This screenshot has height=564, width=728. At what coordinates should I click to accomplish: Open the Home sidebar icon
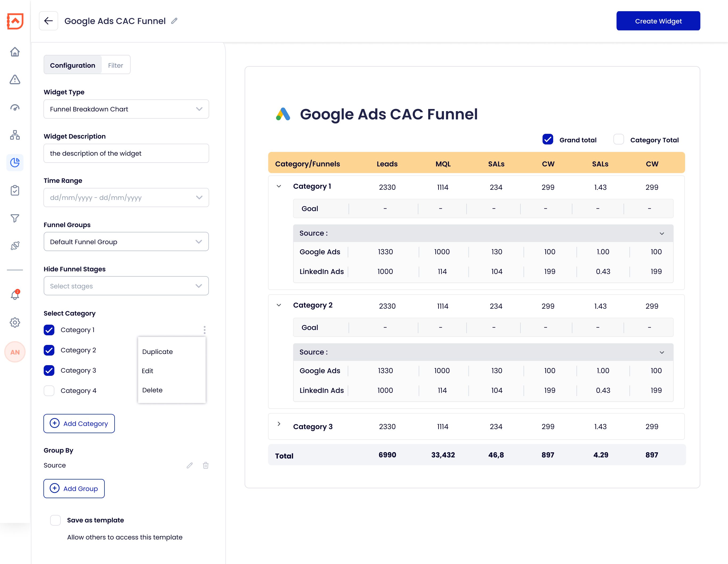pyautogui.click(x=15, y=52)
